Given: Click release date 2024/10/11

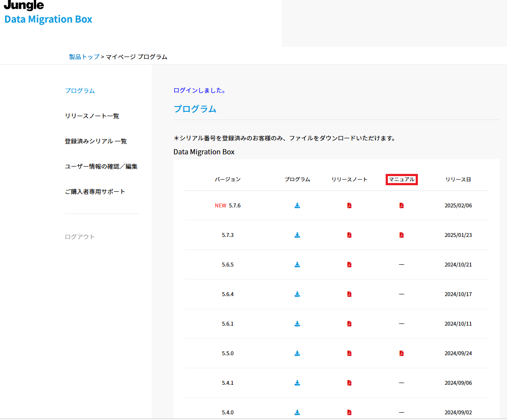Looking at the screenshot, I should [x=458, y=324].
